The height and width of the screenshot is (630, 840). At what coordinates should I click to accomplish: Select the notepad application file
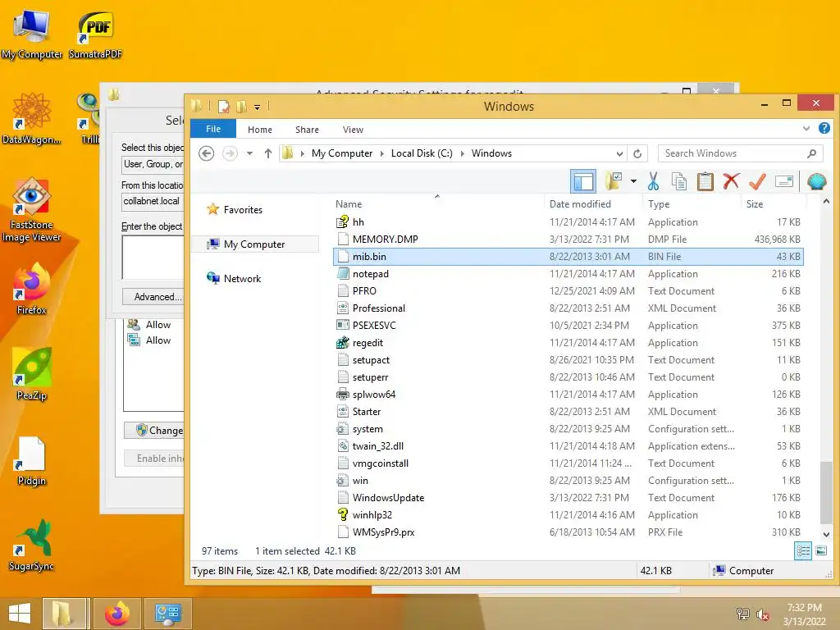[568, 274]
